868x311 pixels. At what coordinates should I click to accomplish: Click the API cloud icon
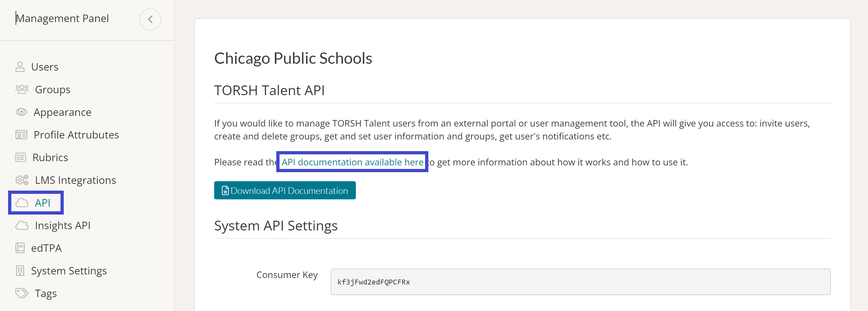pos(22,203)
